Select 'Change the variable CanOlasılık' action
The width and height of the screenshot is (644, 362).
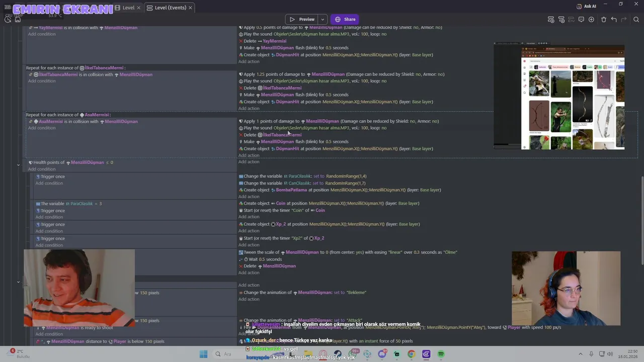click(302, 183)
